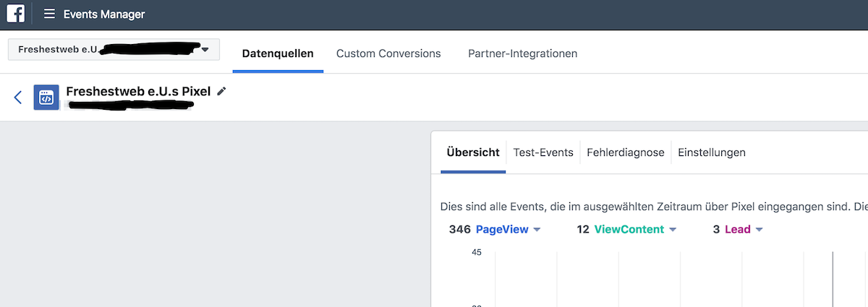Open the hamburger menu beside Events Manager
Viewport: 868px width, 307px height.
[x=49, y=14]
